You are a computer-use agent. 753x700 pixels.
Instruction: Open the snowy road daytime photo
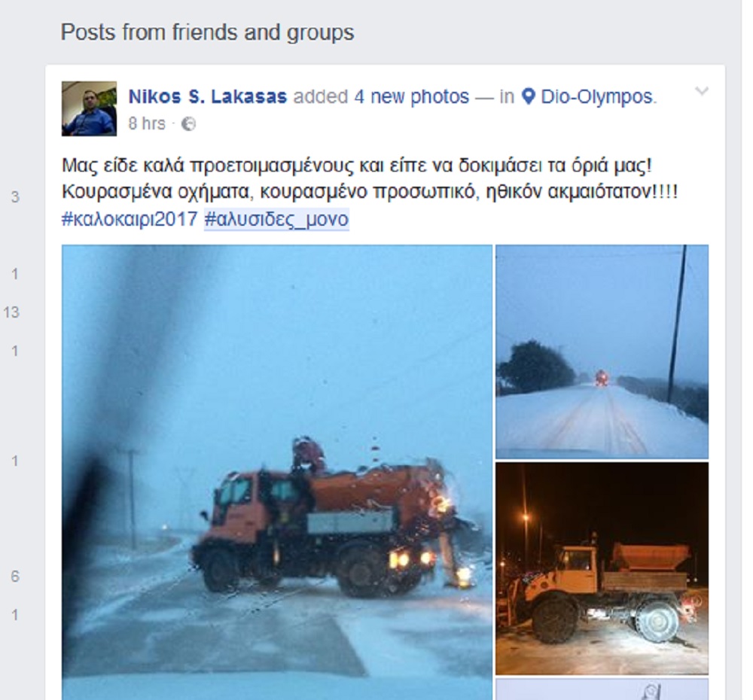tap(602, 352)
